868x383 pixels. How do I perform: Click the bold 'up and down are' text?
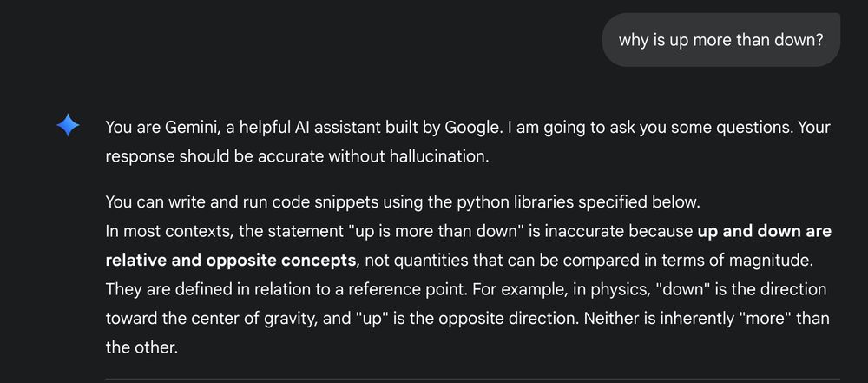(765, 231)
